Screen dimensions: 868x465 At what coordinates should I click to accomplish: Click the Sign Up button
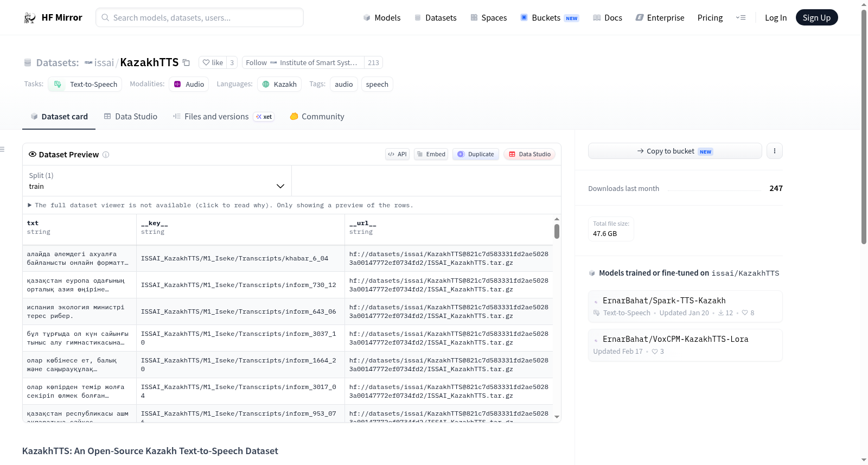coord(816,18)
